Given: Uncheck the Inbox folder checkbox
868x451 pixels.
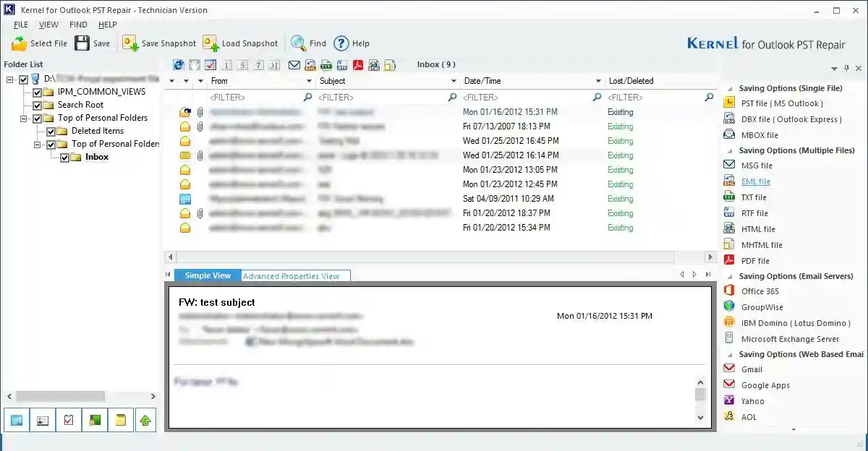Looking at the screenshot, I should (65, 157).
